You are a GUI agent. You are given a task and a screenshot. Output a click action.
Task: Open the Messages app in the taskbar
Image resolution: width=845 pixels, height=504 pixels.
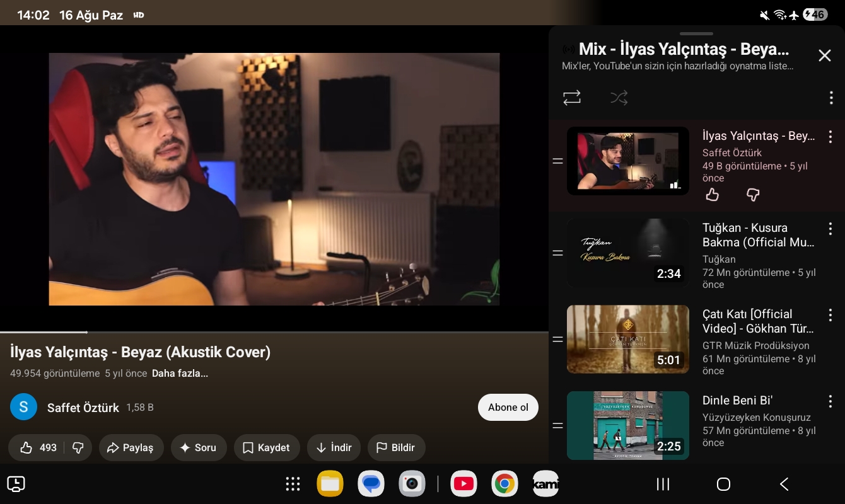[371, 484]
